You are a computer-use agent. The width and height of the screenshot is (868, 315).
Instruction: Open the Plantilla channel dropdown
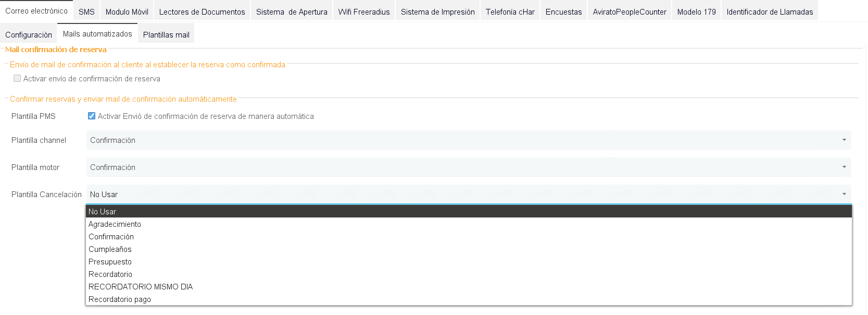(x=469, y=140)
